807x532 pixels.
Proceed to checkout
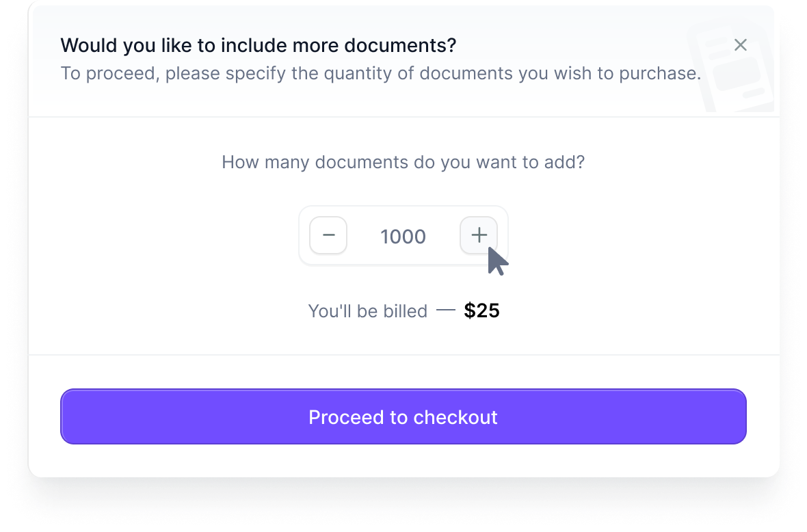tap(403, 416)
